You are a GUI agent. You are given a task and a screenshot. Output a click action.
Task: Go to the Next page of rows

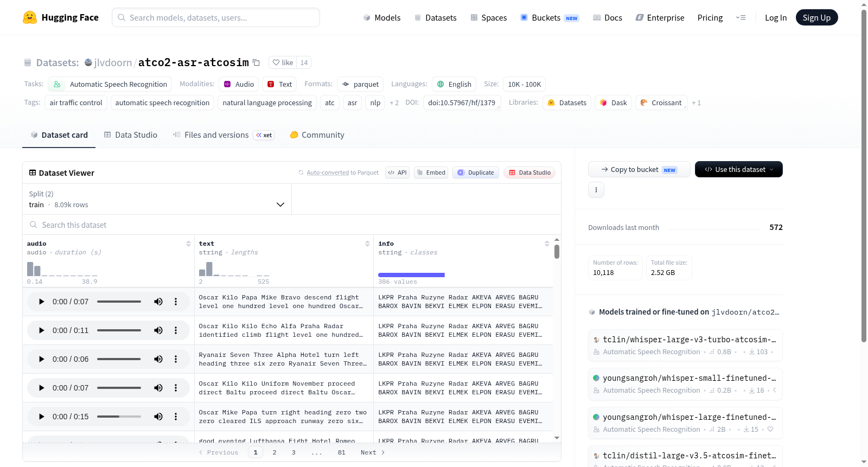(x=373, y=452)
